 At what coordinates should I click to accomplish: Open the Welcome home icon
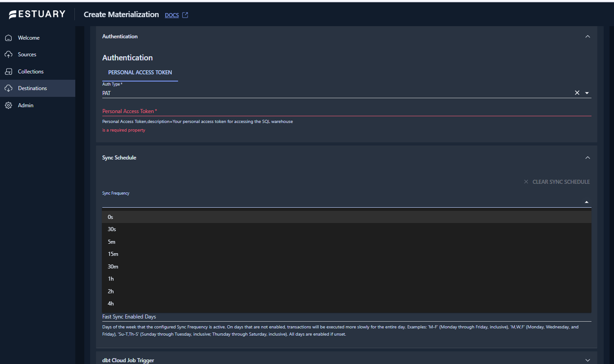(x=8, y=38)
